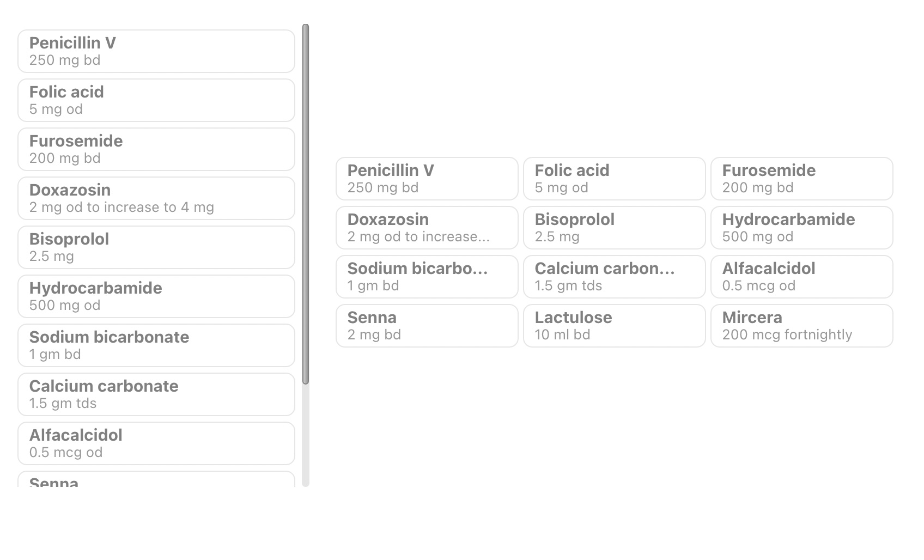Click truncated Doxazosin grid card
Viewport: 924px width, 560px height.
tap(427, 228)
